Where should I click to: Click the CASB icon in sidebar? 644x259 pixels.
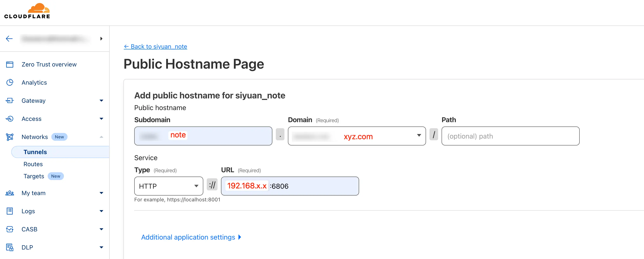(10, 229)
